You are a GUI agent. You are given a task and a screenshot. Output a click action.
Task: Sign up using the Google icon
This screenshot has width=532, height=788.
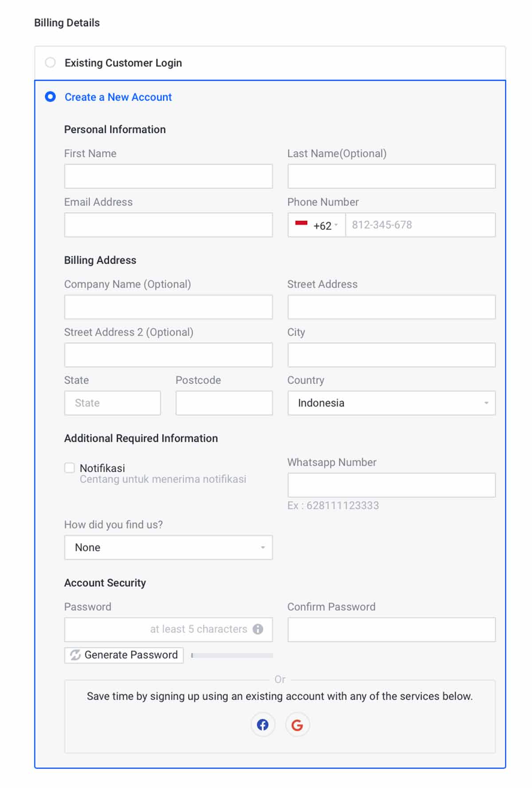[297, 725]
